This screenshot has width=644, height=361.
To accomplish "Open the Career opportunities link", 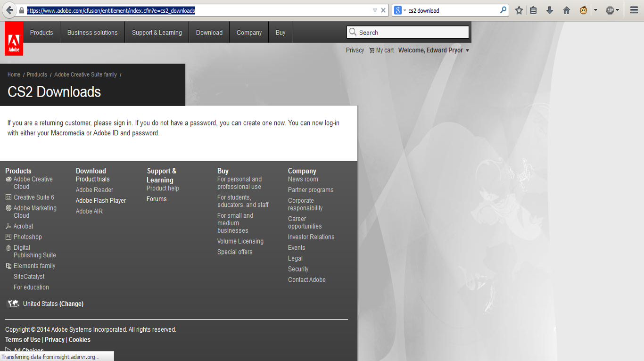I will pos(305,222).
